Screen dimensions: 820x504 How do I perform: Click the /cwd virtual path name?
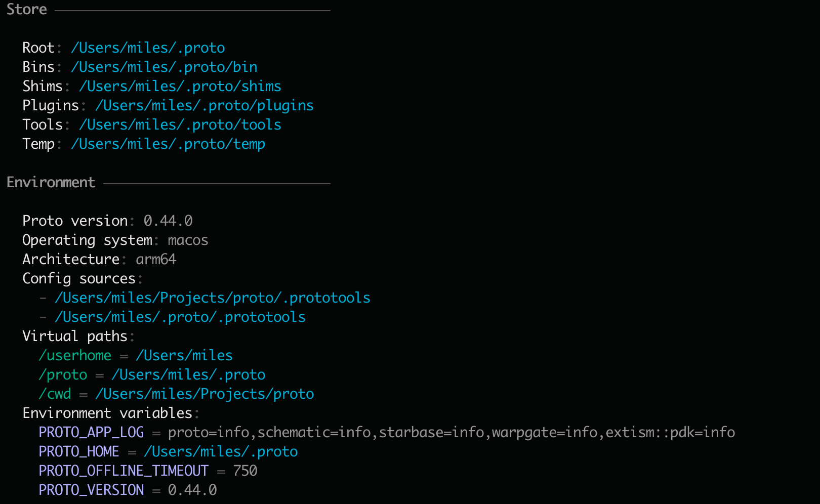(x=55, y=394)
